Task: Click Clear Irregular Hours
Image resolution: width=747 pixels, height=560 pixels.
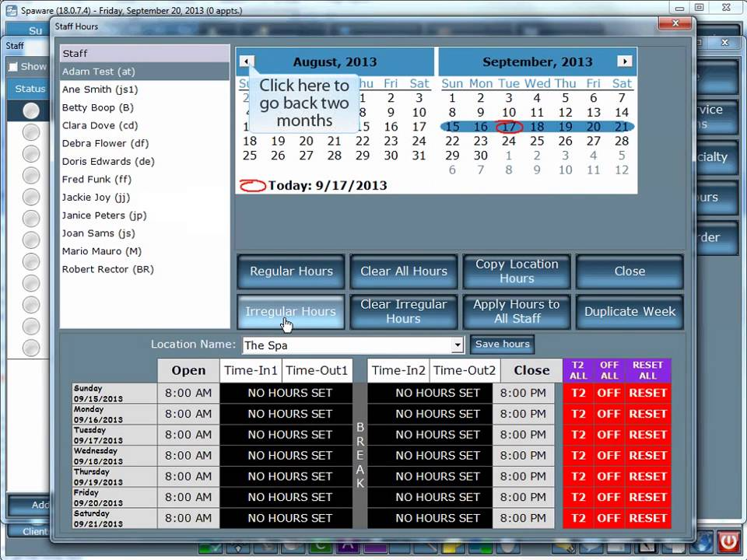Action: click(x=404, y=311)
